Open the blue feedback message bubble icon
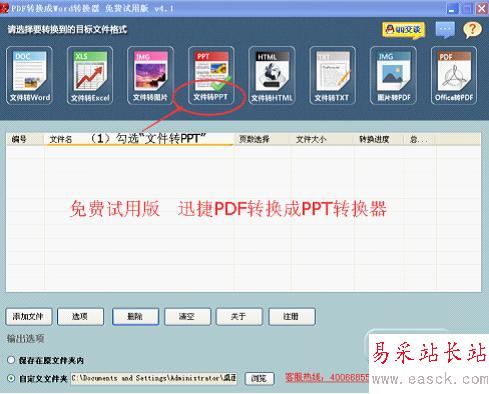This screenshot has height=394, width=489. (445, 30)
